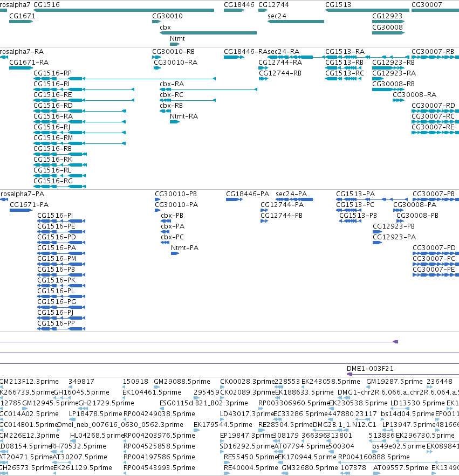
Task: Select protein CG1516-PP
Action: [x=56, y=323]
